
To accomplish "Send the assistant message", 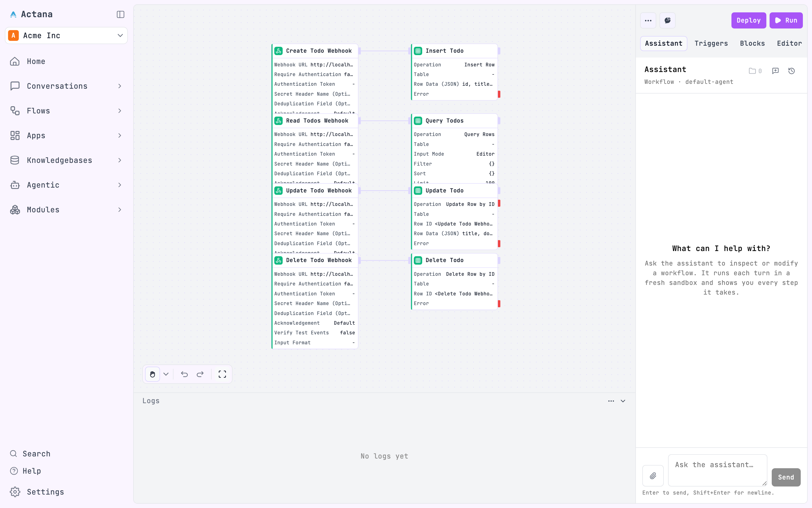I will click(786, 477).
